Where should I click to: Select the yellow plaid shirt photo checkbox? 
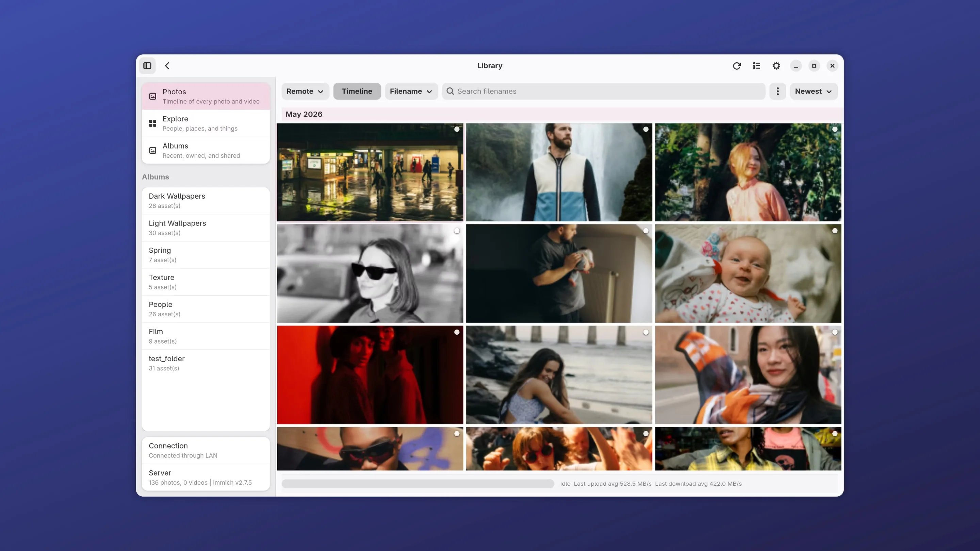(x=835, y=434)
